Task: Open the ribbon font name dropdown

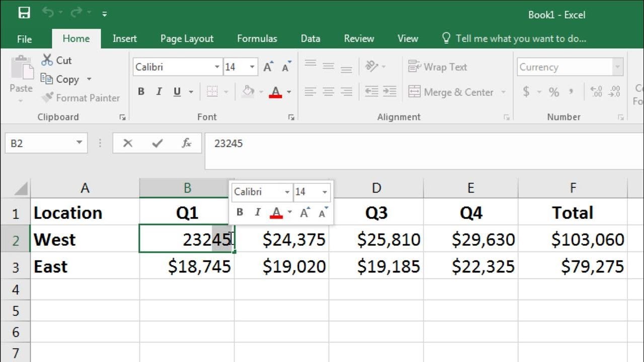Action: pyautogui.click(x=217, y=67)
